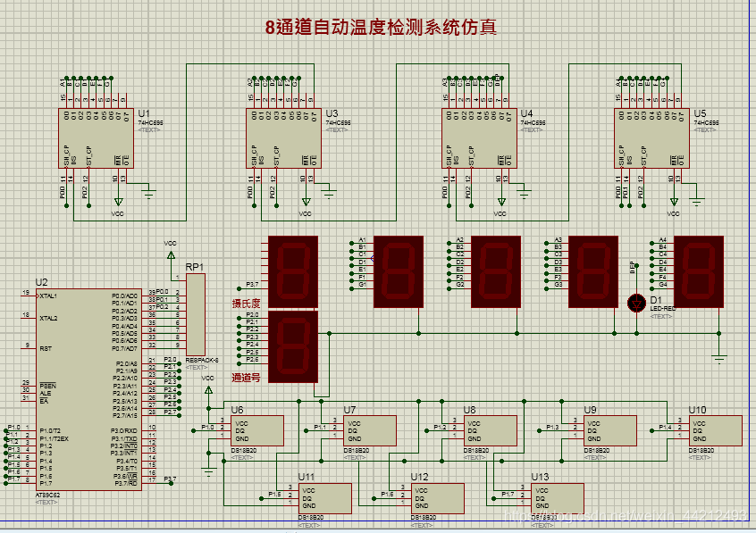Click the ALE pin label on U2

tap(46, 393)
